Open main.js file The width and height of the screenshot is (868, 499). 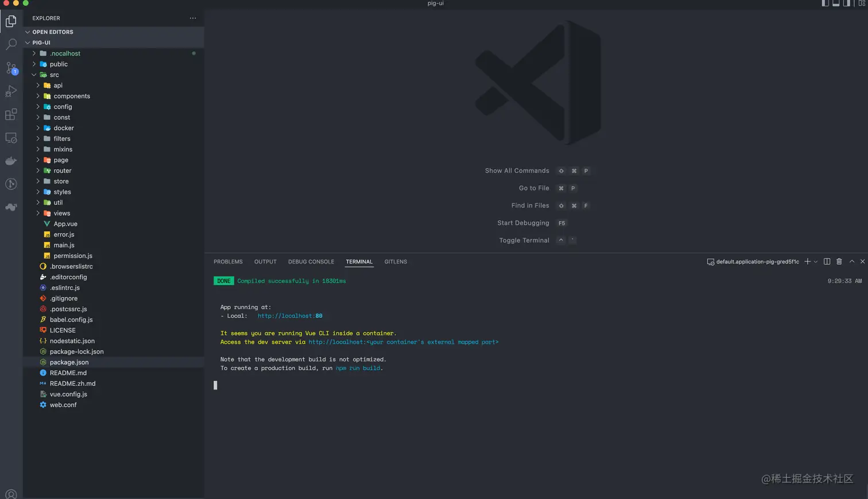114,245
